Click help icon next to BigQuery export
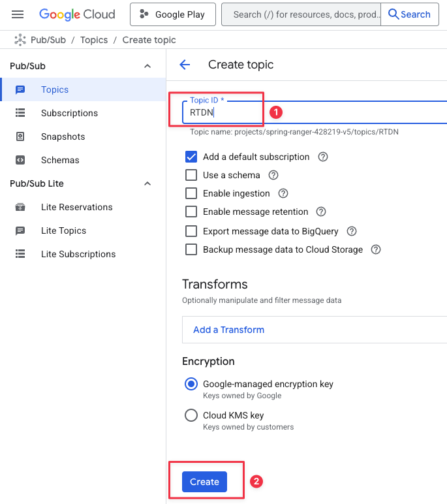This screenshot has width=447, height=504. [352, 231]
